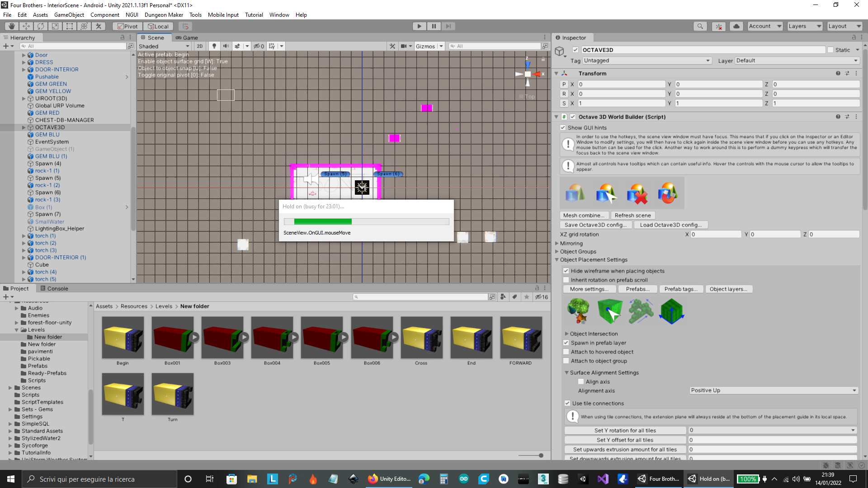Click fourth Octave3D toolbar icon
Viewport: 868px width, 488px height.
pyautogui.click(x=668, y=193)
